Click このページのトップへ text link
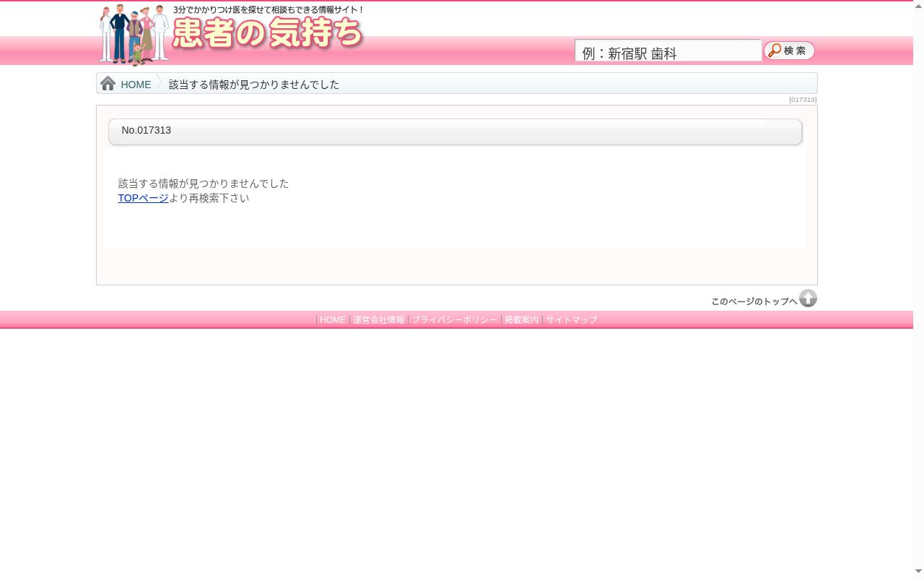Image resolution: width=924 pixels, height=578 pixels. tap(754, 301)
